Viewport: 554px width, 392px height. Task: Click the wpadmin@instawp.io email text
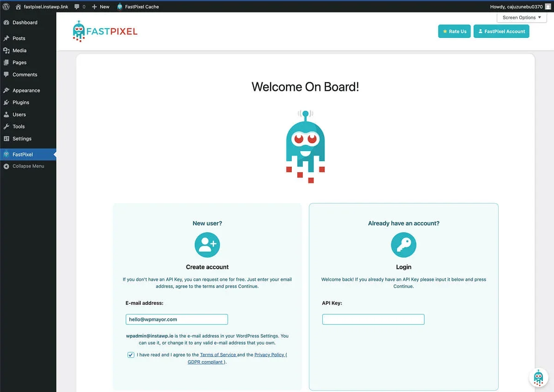tap(150, 336)
